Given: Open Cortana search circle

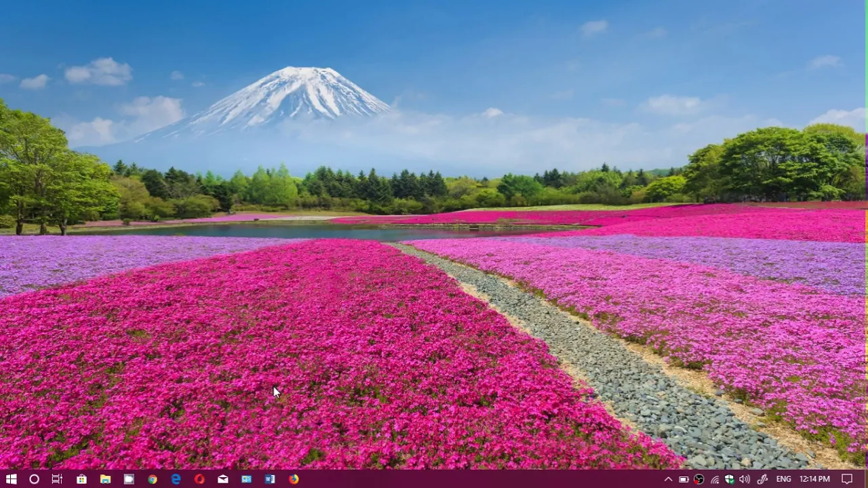Looking at the screenshot, I should point(34,479).
